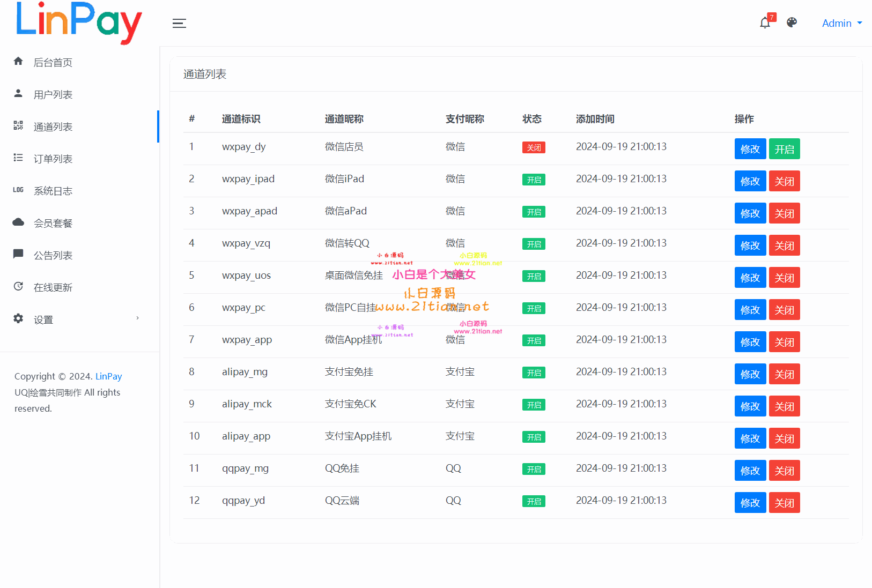Open 会员套餐 sidebar item
The height and width of the screenshot is (588, 872).
coord(79,223)
